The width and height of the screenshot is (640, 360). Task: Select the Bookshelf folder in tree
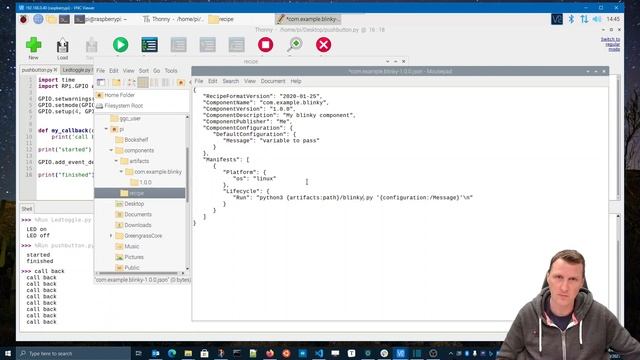pyautogui.click(x=132, y=140)
